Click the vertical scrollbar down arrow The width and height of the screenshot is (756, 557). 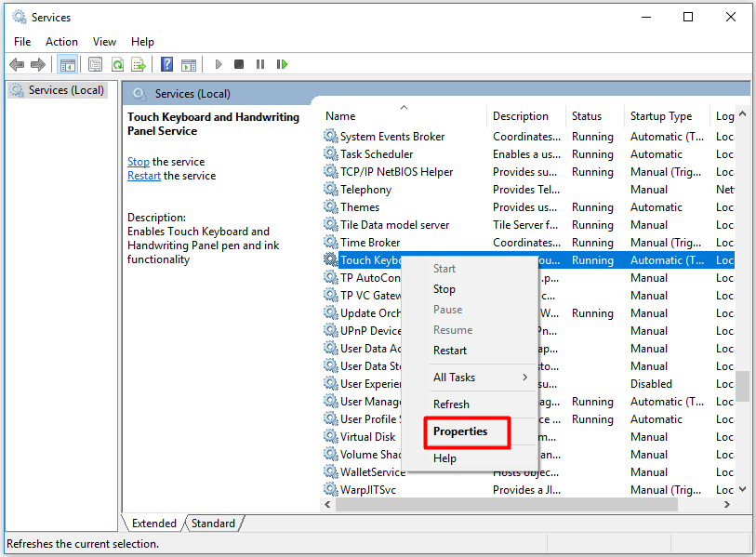[x=742, y=489]
